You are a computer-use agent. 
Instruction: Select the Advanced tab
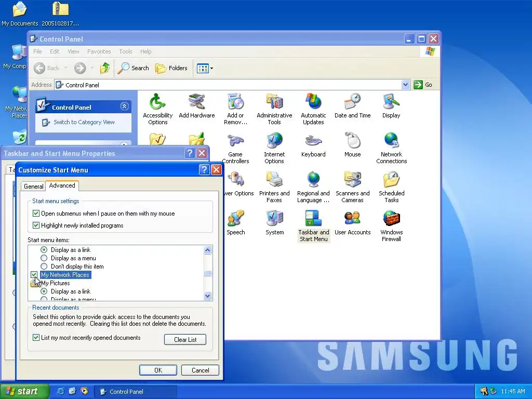[x=62, y=185]
